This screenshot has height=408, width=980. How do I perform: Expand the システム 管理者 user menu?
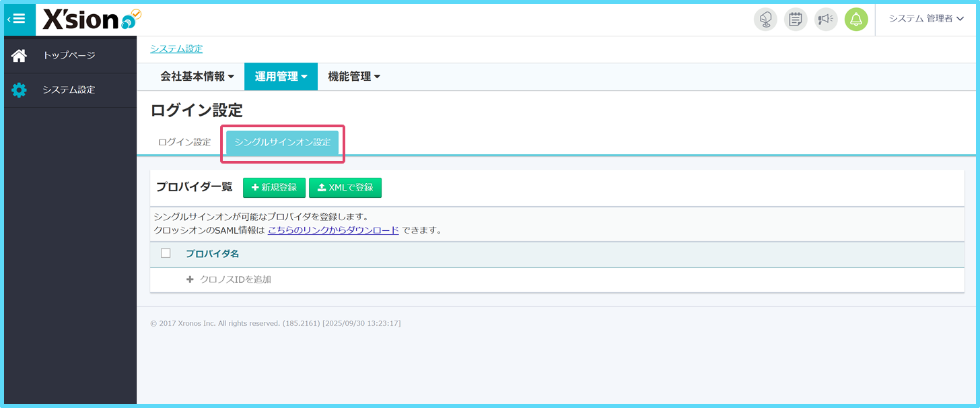(926, 19)
